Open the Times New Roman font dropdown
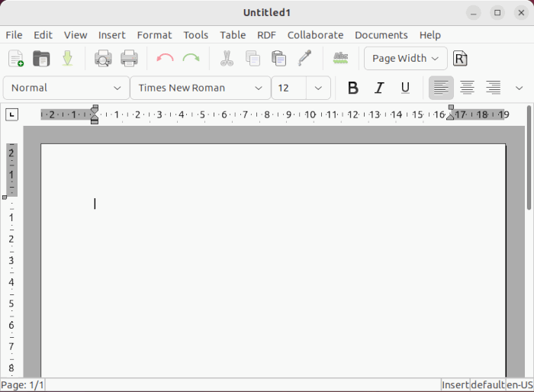Image resolution: width=534 pixels, height=392 pixels. 200,88
